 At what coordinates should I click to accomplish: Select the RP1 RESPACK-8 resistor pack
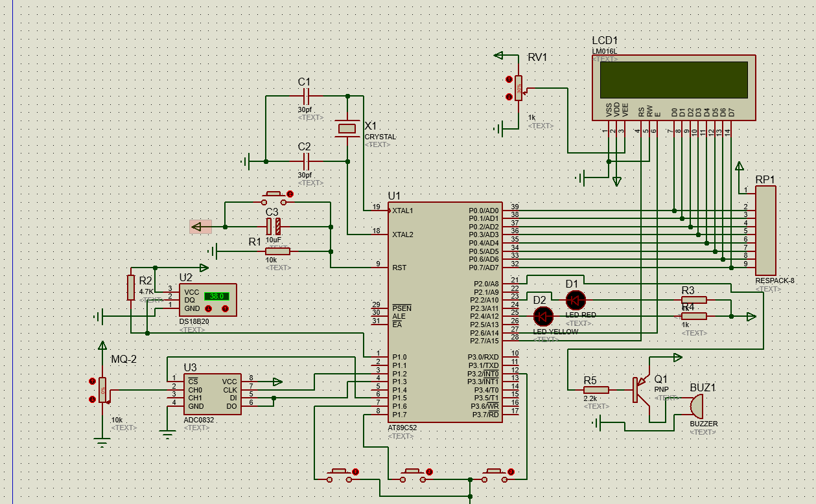[x=765, y=230]
